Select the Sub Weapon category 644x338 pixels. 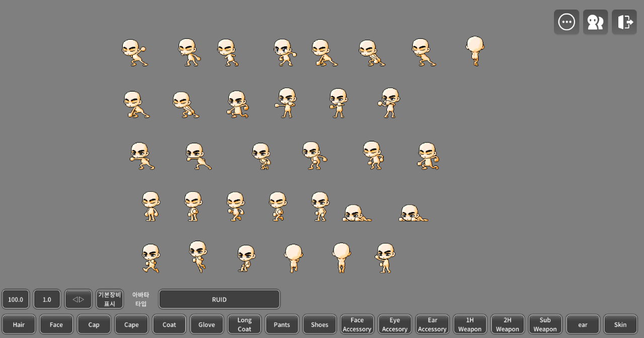coord(545,324)
